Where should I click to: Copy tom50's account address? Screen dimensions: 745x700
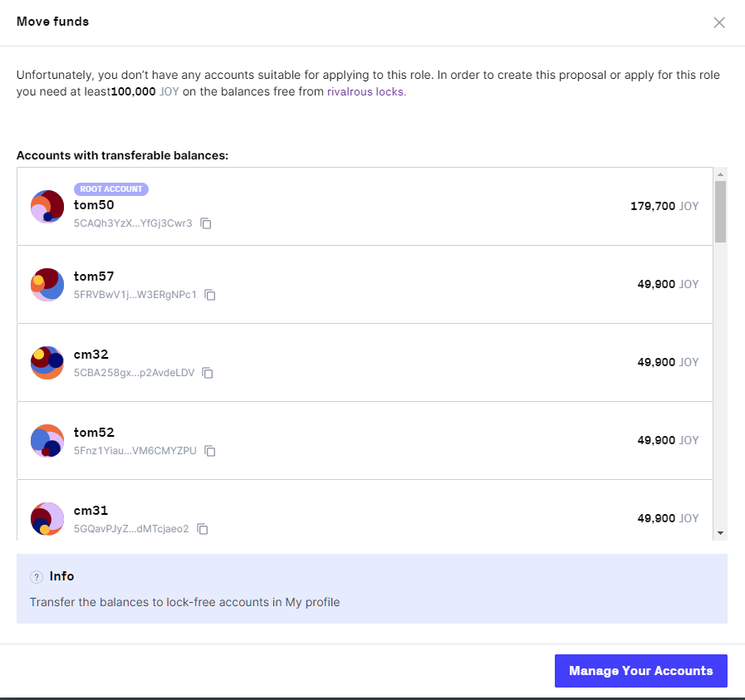tap(205, 223)
